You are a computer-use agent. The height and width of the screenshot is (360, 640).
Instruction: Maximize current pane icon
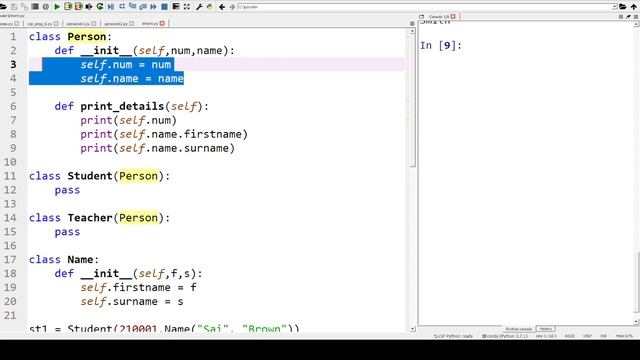click(x=176, y=7)
